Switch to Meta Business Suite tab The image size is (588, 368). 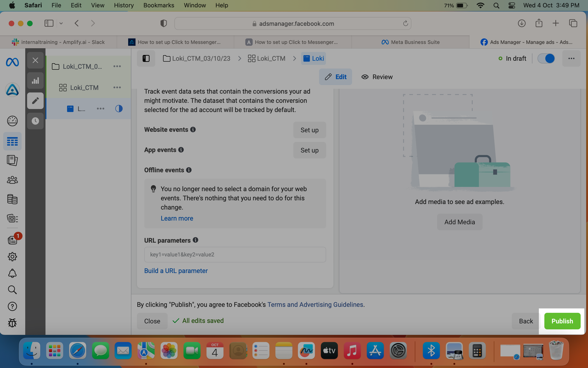(x=410, y=42)
